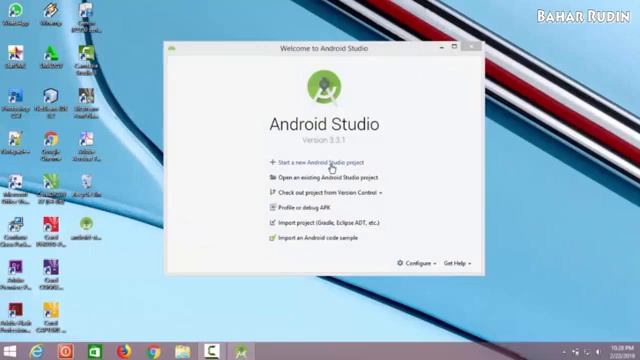This screenshot has height=360, width=640.
Task: Open the Configure dropdown menu
Action: [x=417, y=263]
